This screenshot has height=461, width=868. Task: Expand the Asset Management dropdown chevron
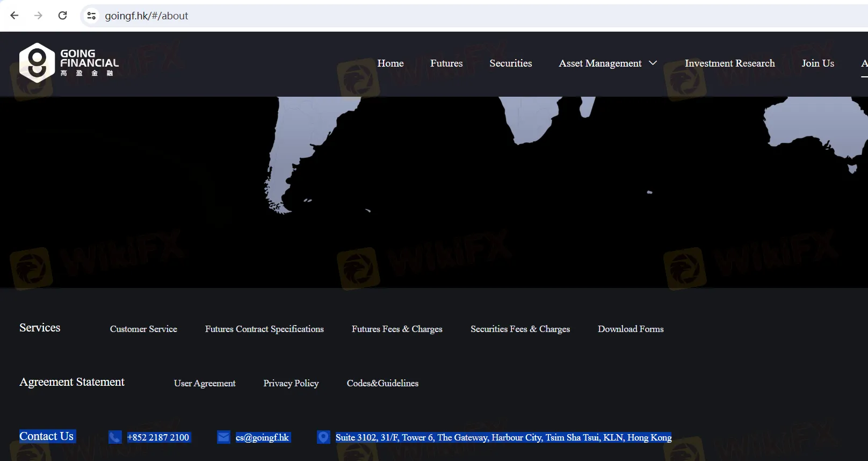click(653, 63)
